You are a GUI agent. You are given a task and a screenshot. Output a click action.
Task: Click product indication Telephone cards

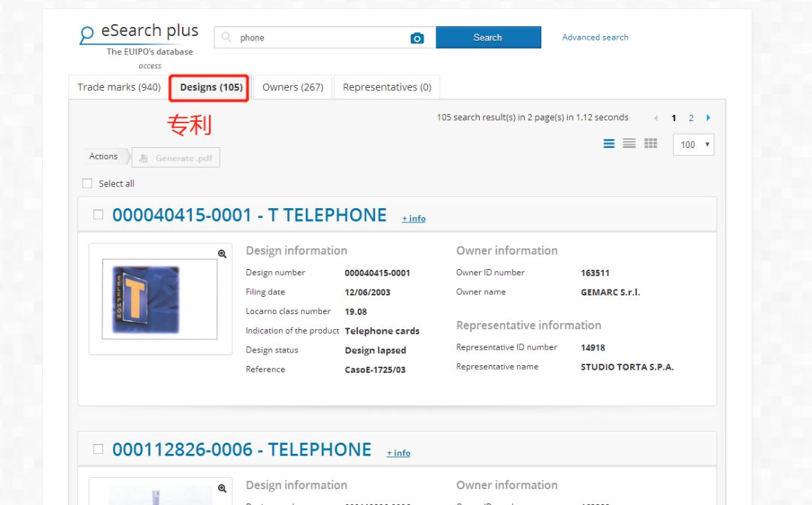[382, 331]
